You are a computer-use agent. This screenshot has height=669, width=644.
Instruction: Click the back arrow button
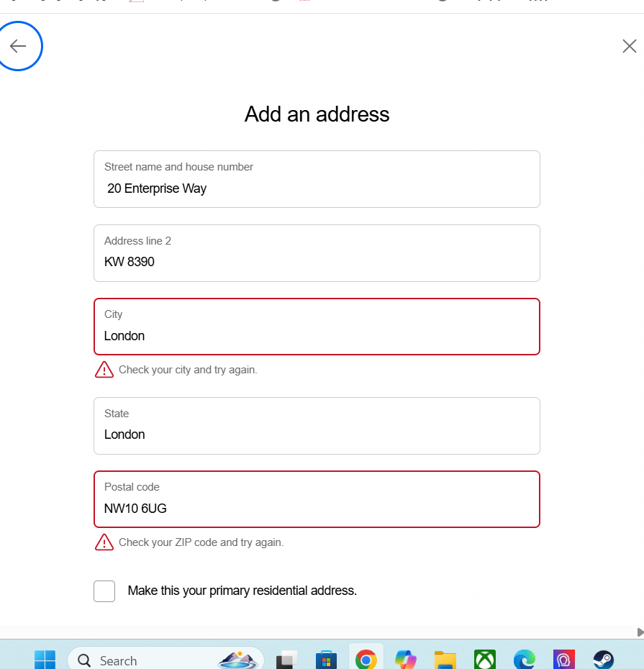pyautogui.click(x=18, y=47)
